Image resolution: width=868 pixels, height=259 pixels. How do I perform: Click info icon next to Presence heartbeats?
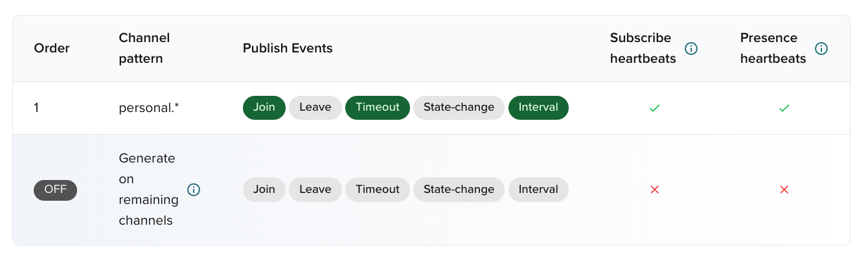(821, 49)
